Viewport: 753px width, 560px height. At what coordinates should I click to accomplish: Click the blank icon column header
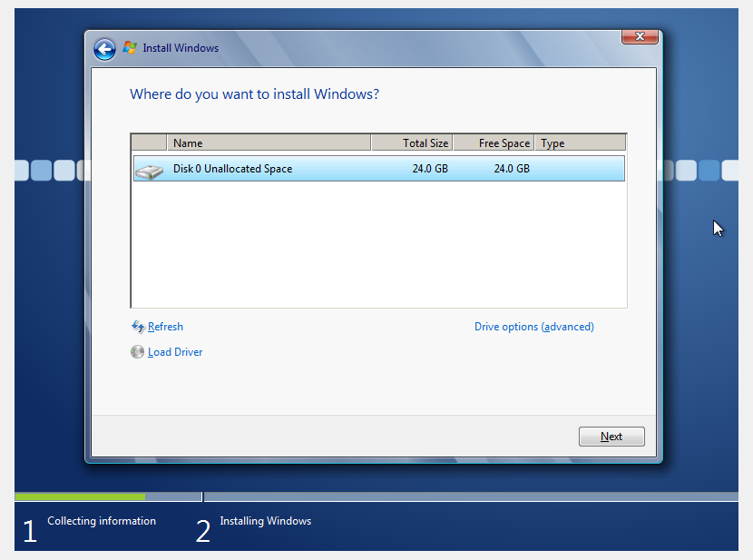tap(150, 143)
